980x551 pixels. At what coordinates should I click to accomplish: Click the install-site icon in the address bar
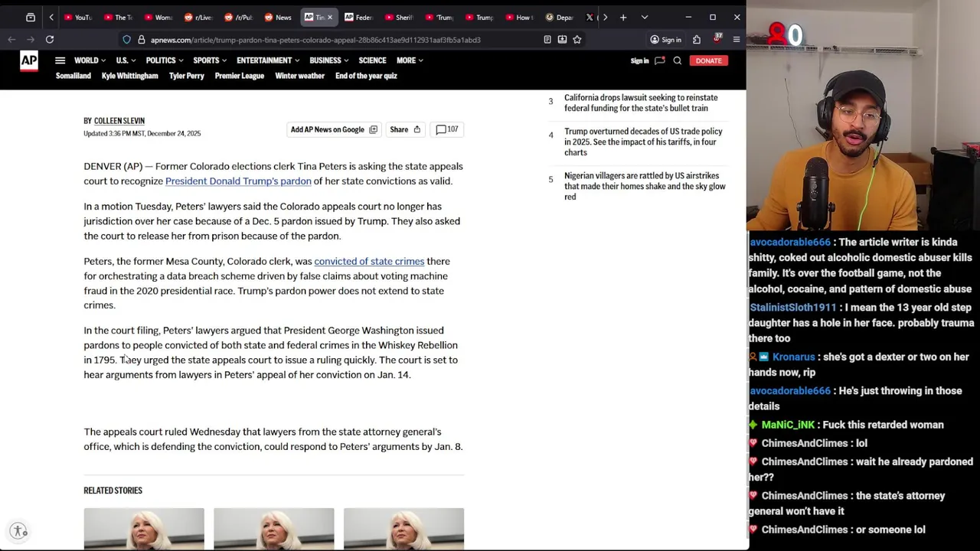(x=562, y=40)
